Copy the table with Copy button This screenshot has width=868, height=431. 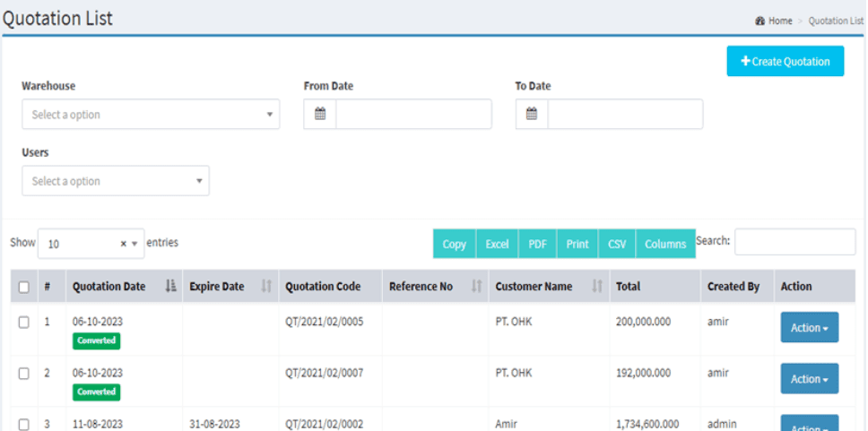tap(454, 244)
